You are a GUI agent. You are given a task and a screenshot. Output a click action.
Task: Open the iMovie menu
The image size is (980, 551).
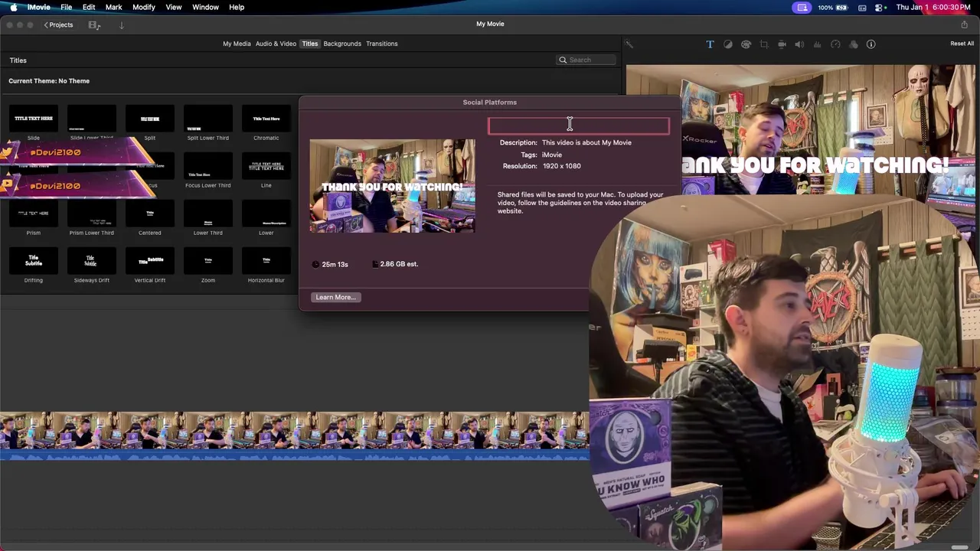(38, 7)
